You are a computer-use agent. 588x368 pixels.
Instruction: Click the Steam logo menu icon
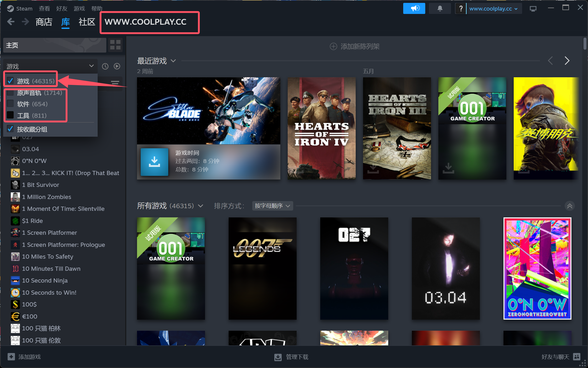pyautogui.click(x=10, y=8)
